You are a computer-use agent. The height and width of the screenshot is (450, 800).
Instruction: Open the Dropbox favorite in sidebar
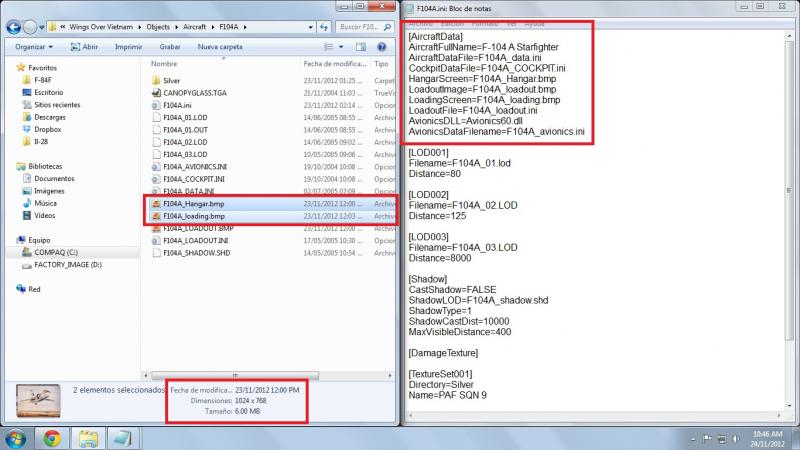pos(47,130)
